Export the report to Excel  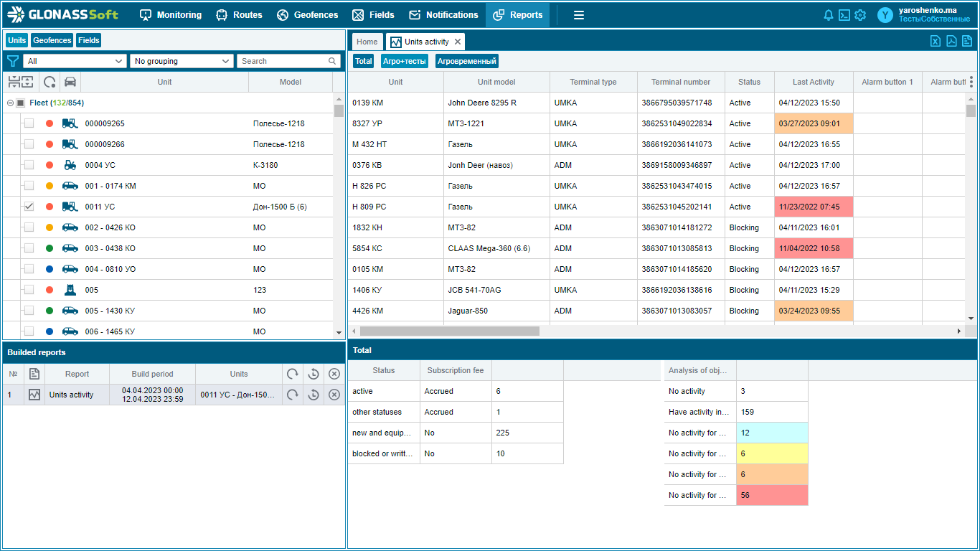[936, 41]
